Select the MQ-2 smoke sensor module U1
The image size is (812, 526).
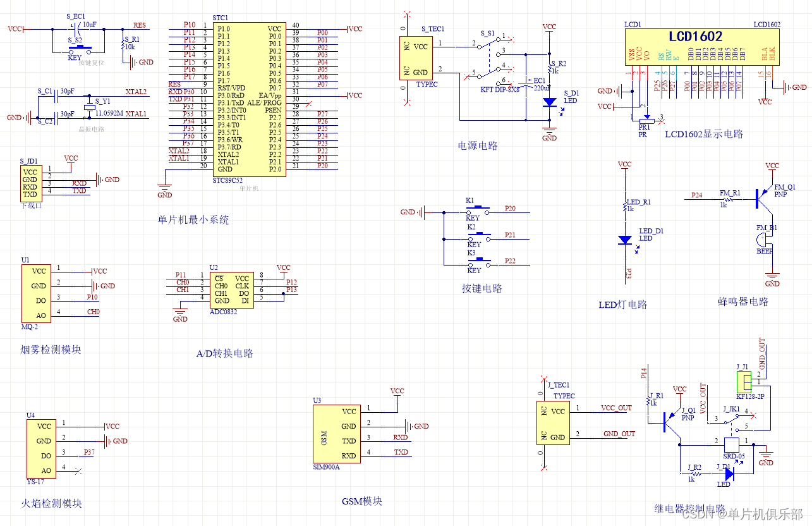coord(35,293)
